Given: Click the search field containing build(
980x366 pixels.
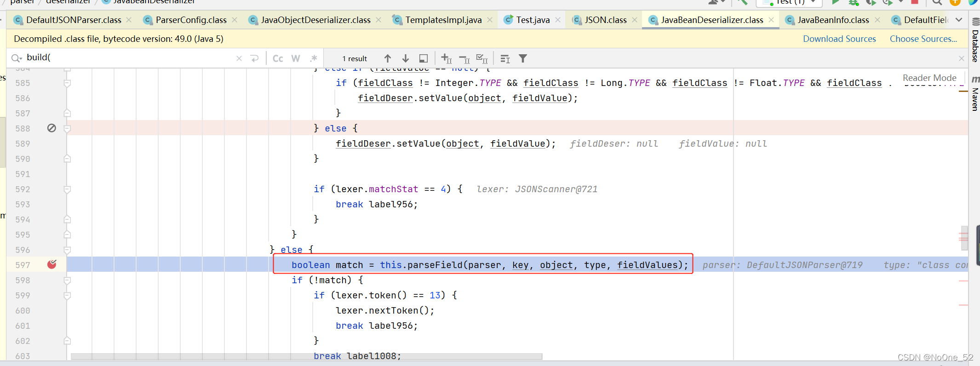Looking at the screenshot, I should point(129,57).
